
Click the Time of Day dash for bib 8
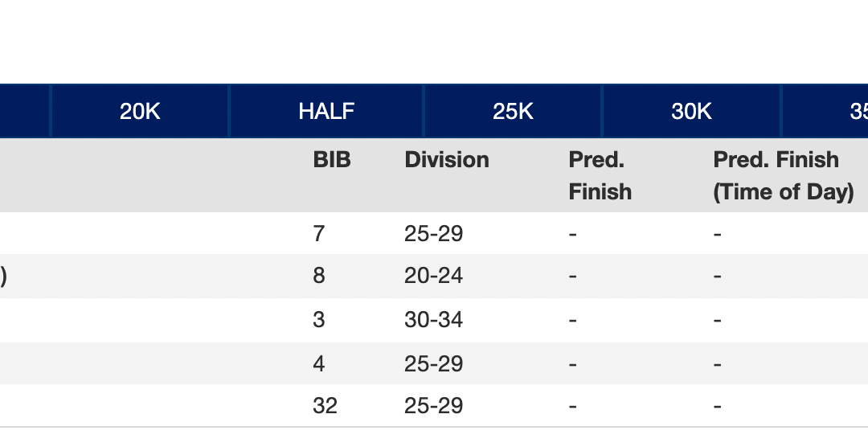click(x=718, y=277)
